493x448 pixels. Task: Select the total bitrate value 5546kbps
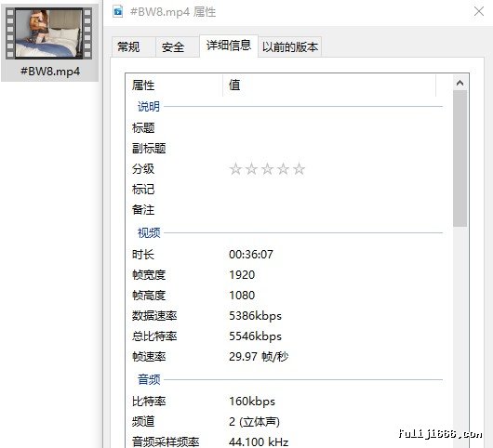255,336
